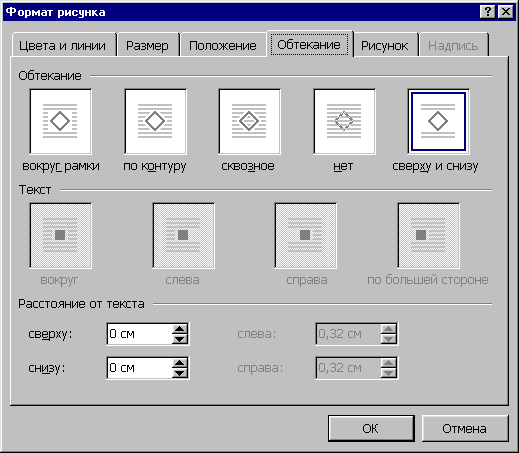Choose the 'сверху и снизу' wrapping icon

(438, 122)
